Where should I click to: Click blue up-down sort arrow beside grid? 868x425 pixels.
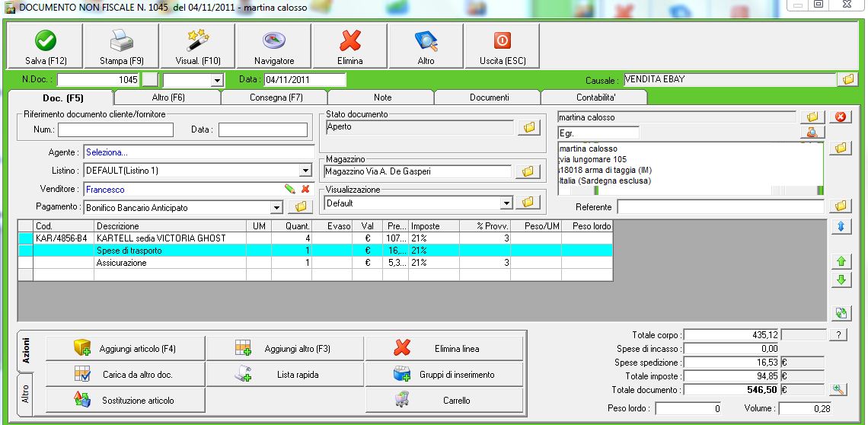click(x=841, y=227)
